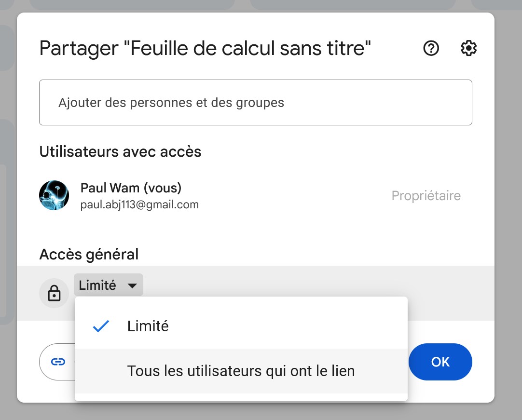Confirm with the blue OK button
The width and height of the screenshot is (522, 420).
tap(440, 362)
